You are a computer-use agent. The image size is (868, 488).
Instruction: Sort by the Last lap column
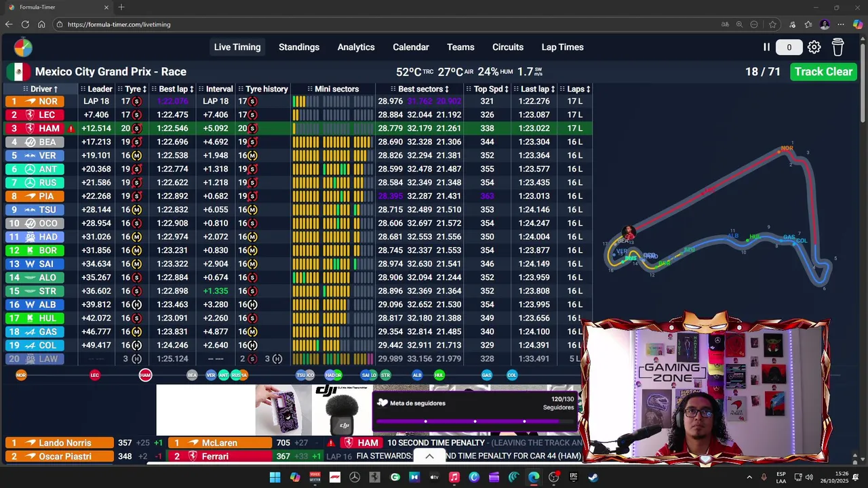tap(534, 89)
